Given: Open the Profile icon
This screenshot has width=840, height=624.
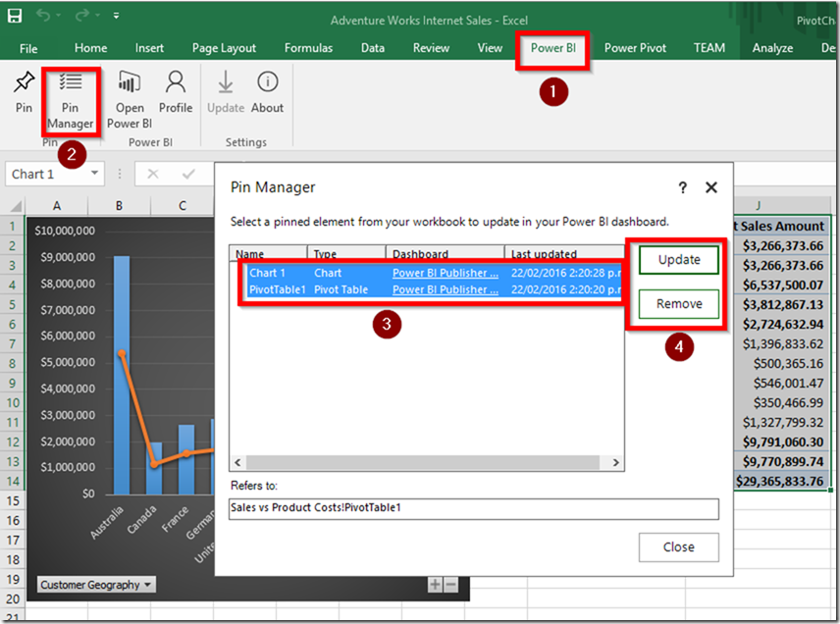Looking at the screenshot, I should [176, 91].
